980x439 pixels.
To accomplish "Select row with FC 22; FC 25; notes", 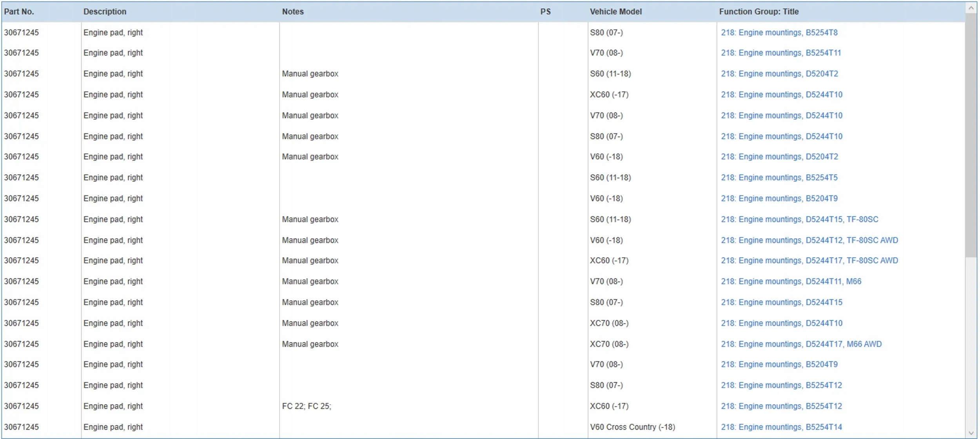I will pyautogui.click(x=306, y=406).
